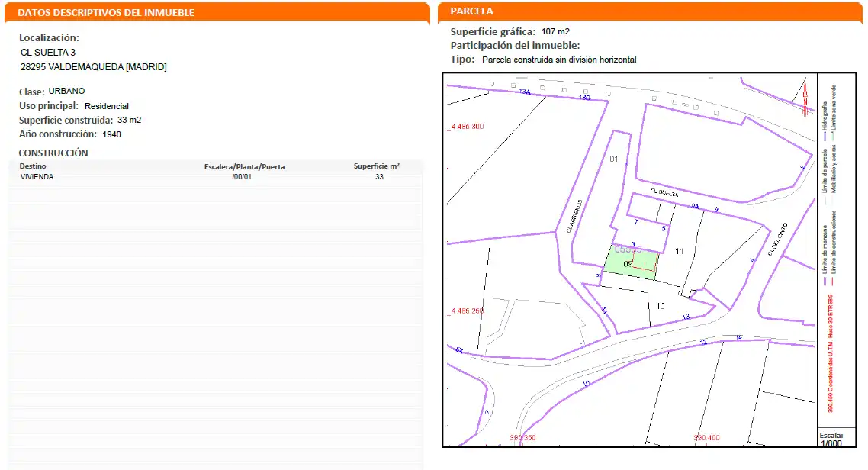Select the 'Residencial' main use value
868x470 pixels.
(x=107, y=106)
